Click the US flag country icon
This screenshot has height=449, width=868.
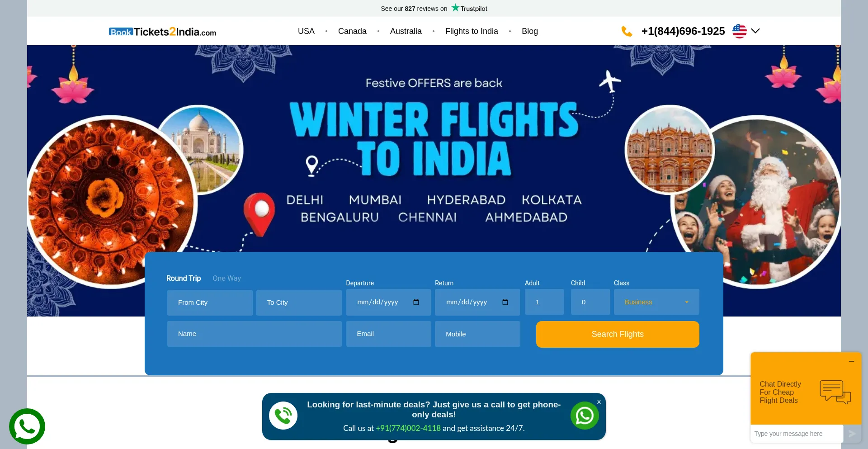coord(740,31)
